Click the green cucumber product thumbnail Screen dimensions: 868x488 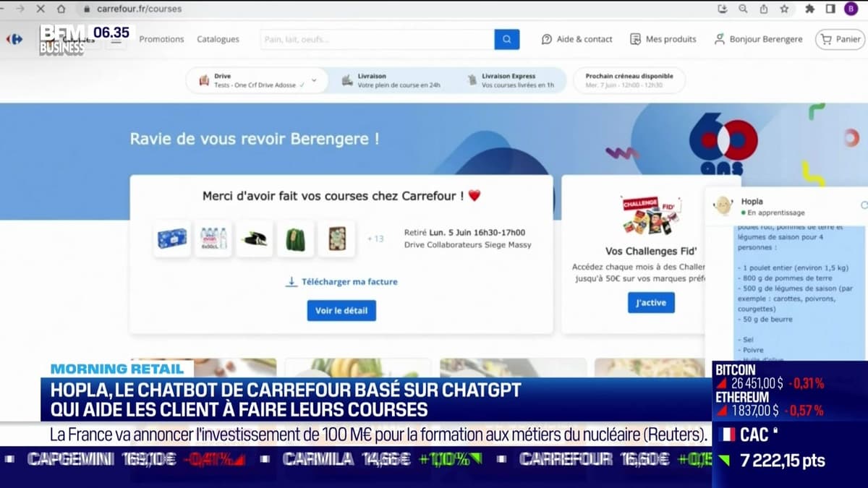[295, 239]
